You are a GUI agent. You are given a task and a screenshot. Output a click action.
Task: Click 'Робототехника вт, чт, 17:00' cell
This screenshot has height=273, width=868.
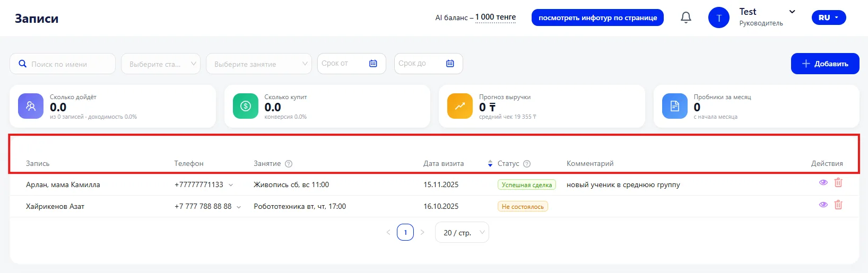(300, 206)
